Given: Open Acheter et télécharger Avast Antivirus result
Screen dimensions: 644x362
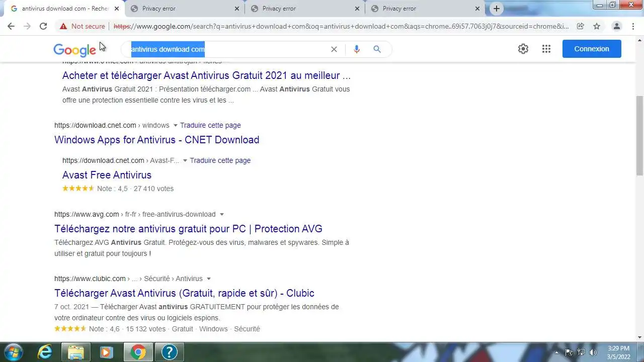Looking at the screenshot, I should click(x=206, y=75).
